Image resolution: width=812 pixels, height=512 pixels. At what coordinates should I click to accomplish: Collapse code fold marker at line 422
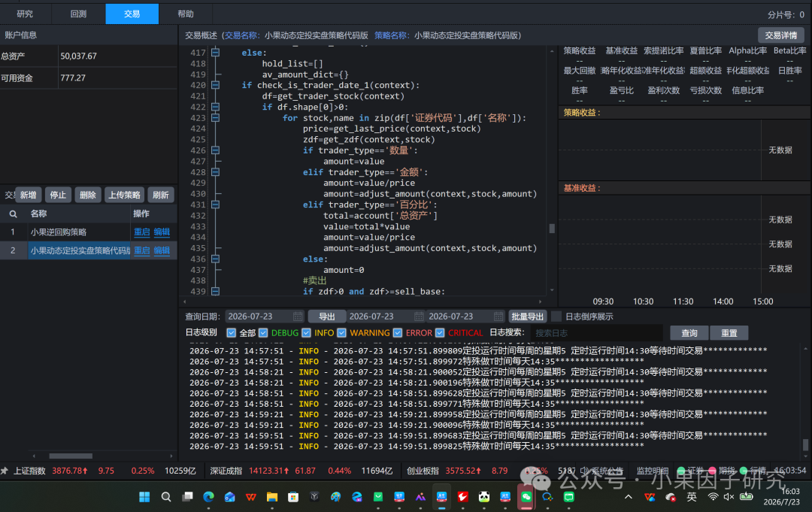(216, 107)
